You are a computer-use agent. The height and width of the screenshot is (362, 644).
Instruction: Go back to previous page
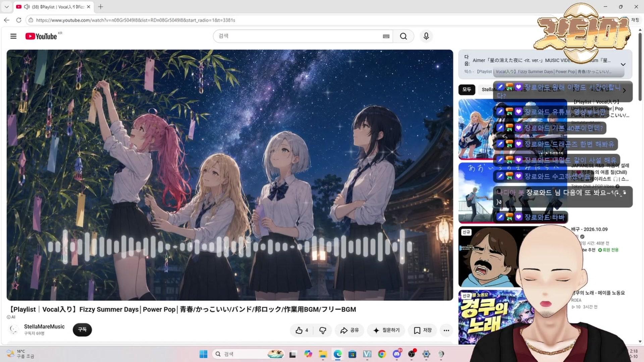tap(7, 20)
